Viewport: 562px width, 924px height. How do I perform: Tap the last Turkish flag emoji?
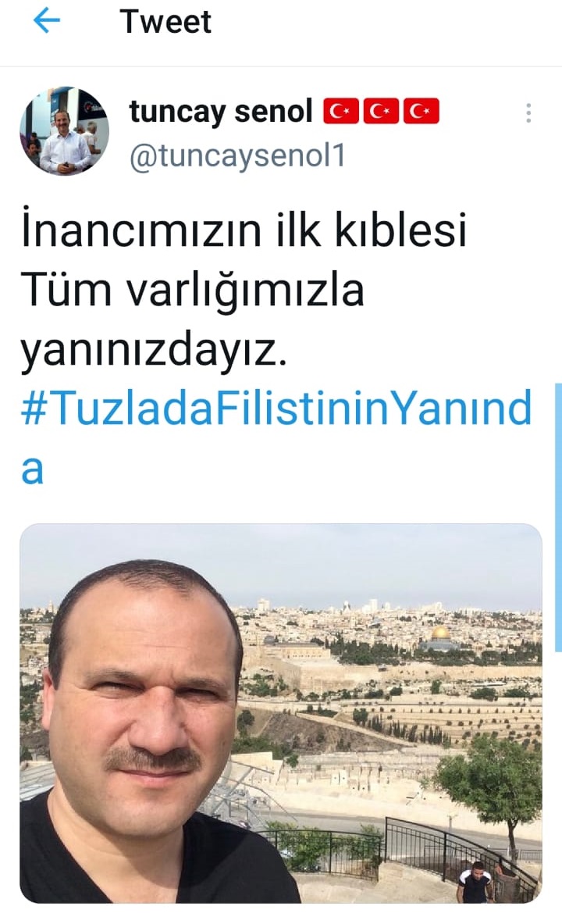click(421, 112)
